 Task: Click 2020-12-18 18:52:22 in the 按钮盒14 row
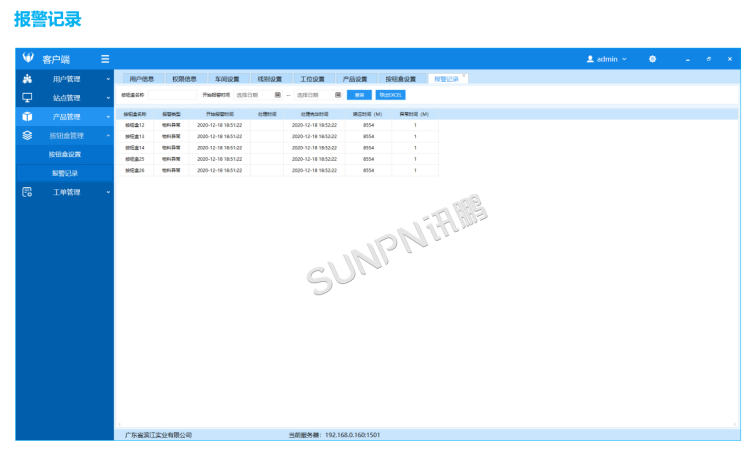pyautogui.click(x=314, y=148)
